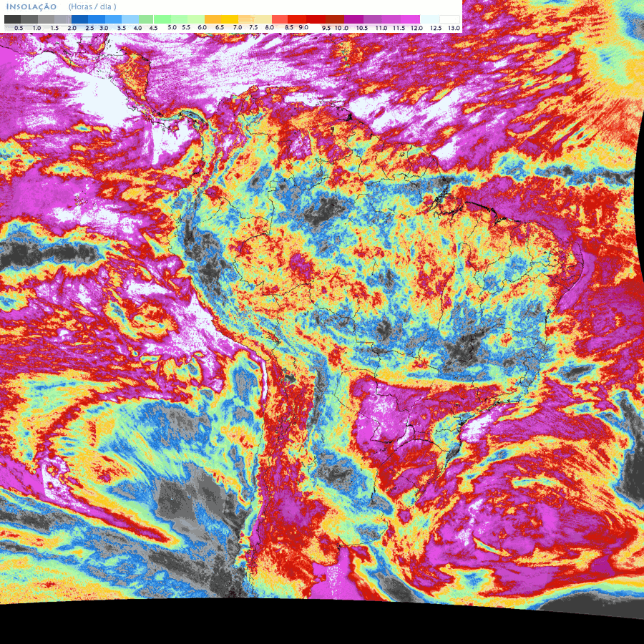Viewport: 644px width, 644px height.
Task: Select the white swatch above 13.0
Action: tap(450, 19)
